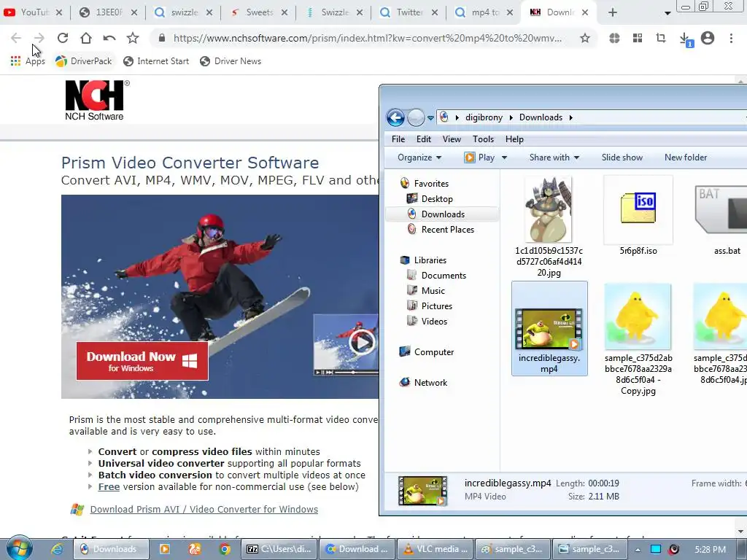Screen dimensions: 747x560
Task: Click the globe extension icon in browser toolbar
Action: click(x=614, y=38)
